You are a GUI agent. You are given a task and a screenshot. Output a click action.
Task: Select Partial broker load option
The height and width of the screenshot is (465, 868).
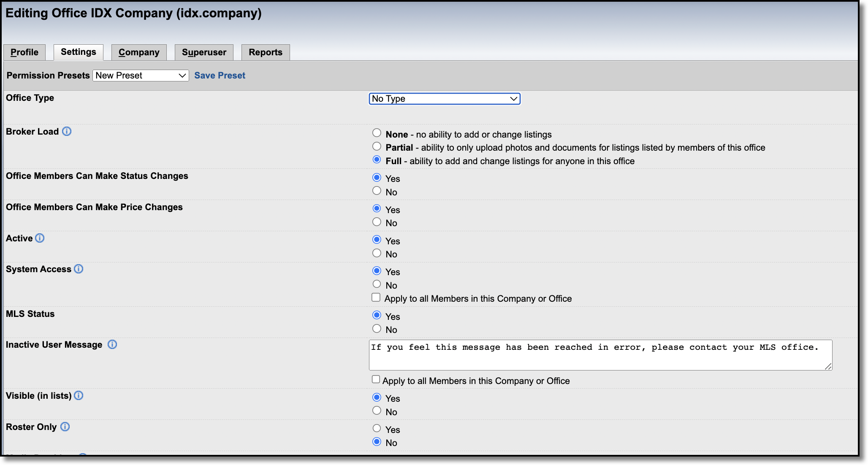(377, 146)
